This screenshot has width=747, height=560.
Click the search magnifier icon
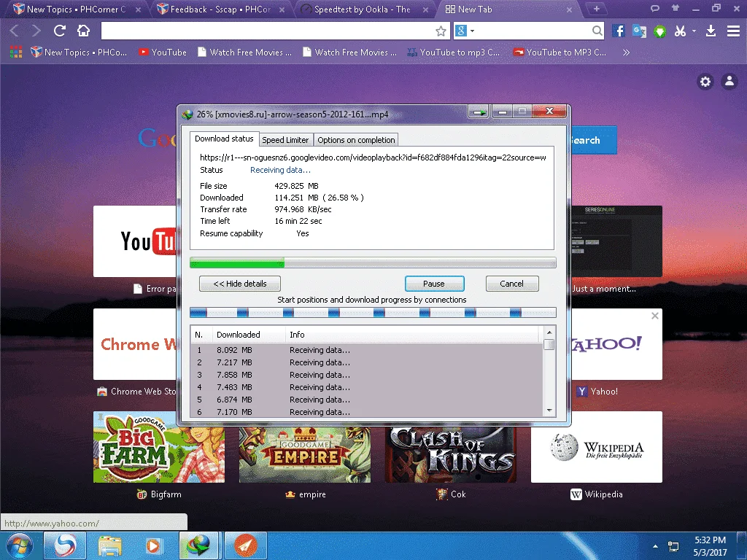(597, 31)
